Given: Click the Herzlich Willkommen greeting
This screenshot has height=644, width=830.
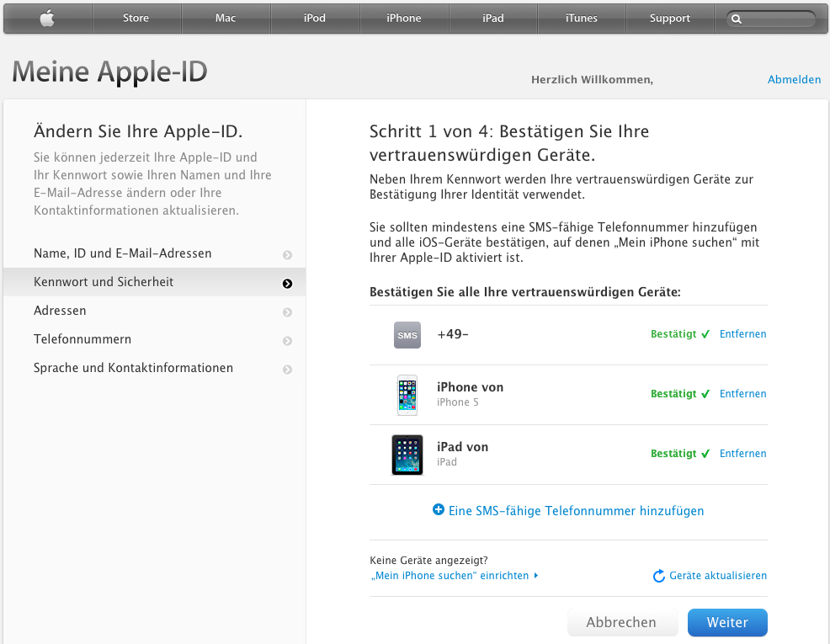Looking at the screenshot, I should (x=593, y=80).
